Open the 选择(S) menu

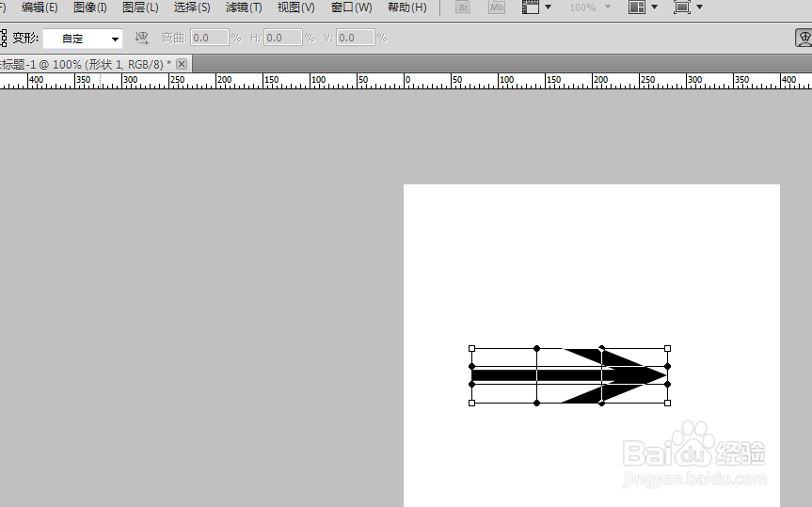192,8
